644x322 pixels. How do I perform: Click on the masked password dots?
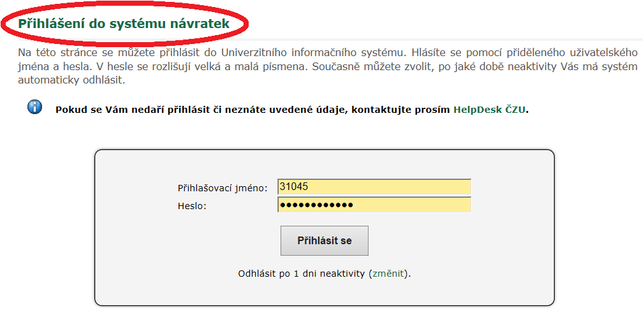316,205
